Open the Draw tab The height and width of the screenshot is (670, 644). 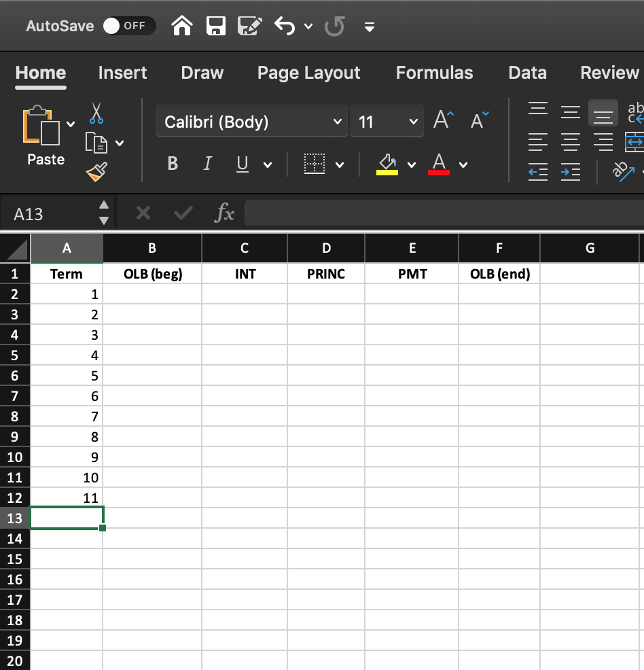pyautogui.click(x=202, y=73)
